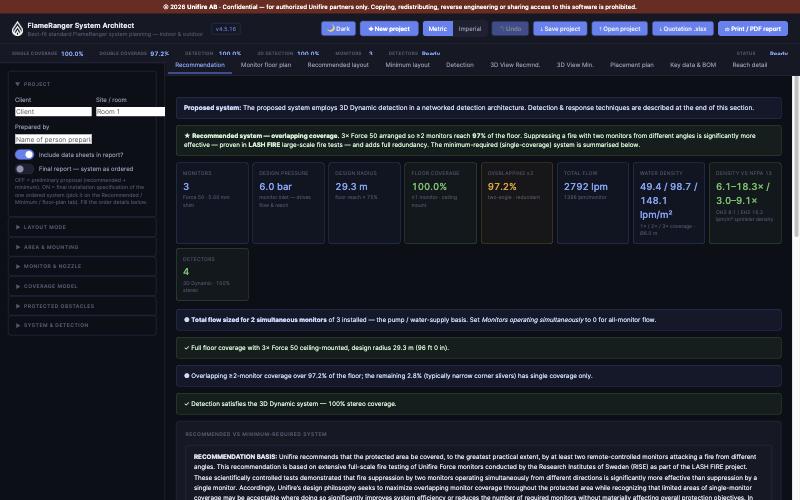Click single coverage 100.0% status value

tap(72, 54)
